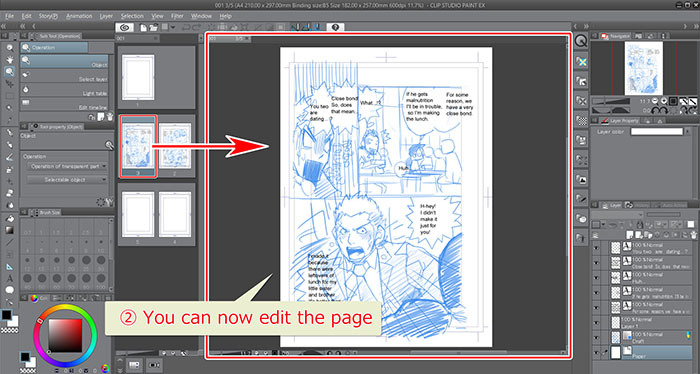Select the Light table sub tool
This screenshot has height=374, width=700.
click(64, 91)
